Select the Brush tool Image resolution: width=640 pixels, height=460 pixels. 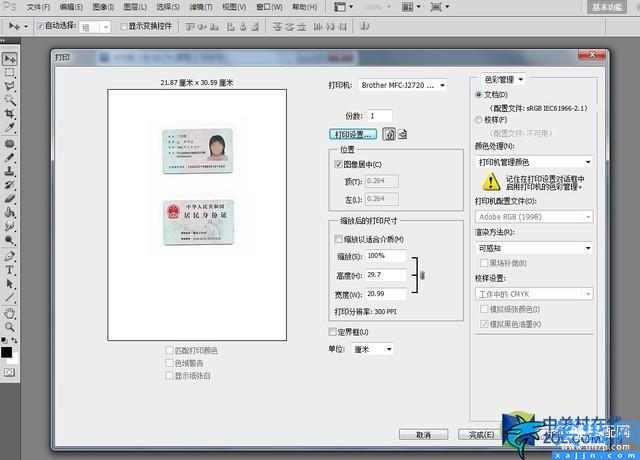[9, 158]
